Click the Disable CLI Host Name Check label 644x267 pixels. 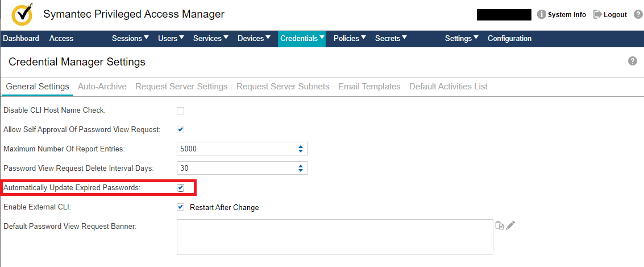coord(55,110)
